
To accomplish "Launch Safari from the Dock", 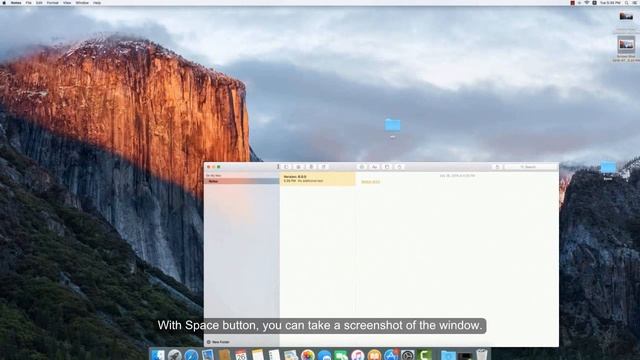I will 191,355.
